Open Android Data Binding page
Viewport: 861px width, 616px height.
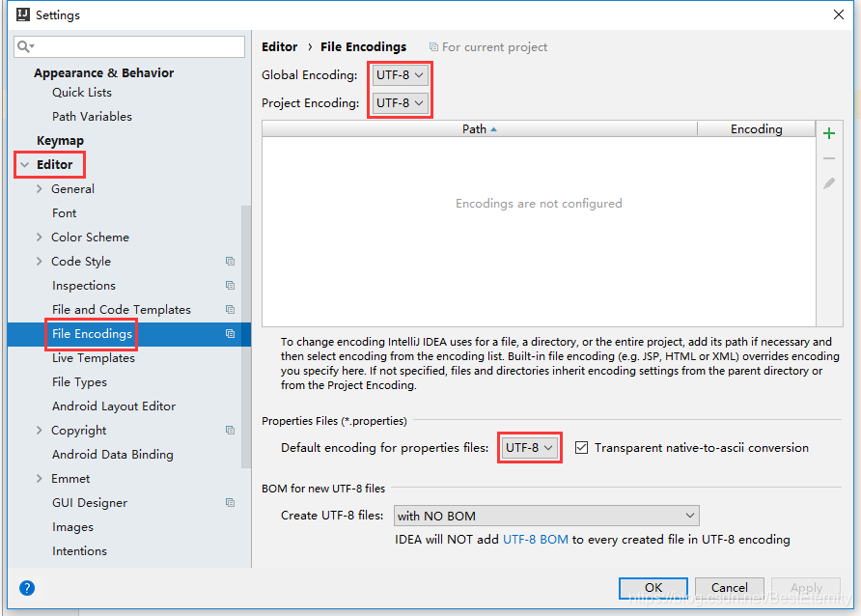[113, 455]
